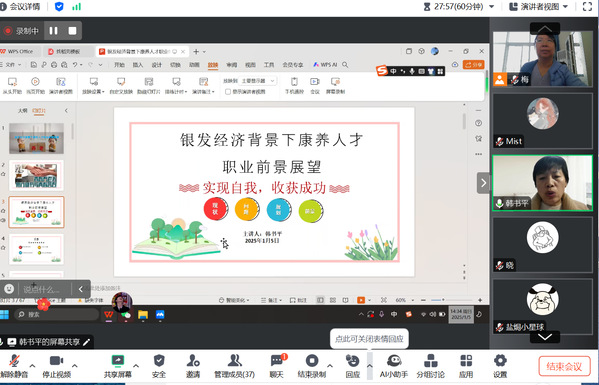Open the 开始 ribbon tab

pos(119,65)
